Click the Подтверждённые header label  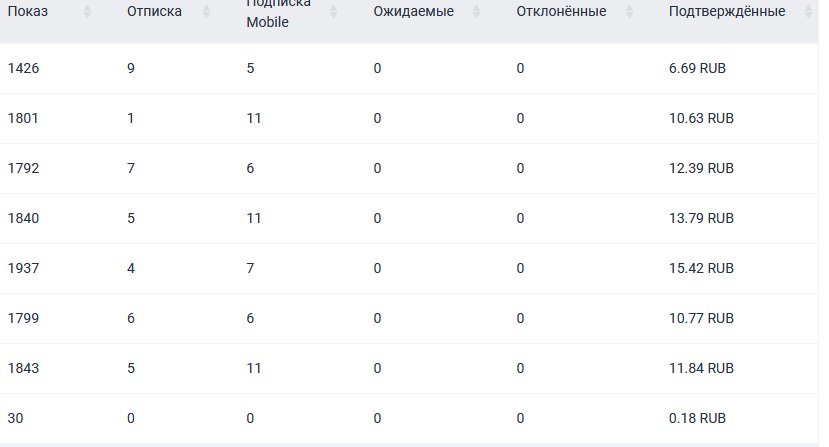(727, 11)
